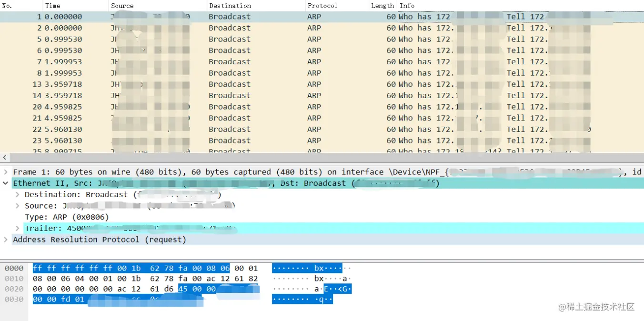Click hex offset 0010 row label

point(14,279)
